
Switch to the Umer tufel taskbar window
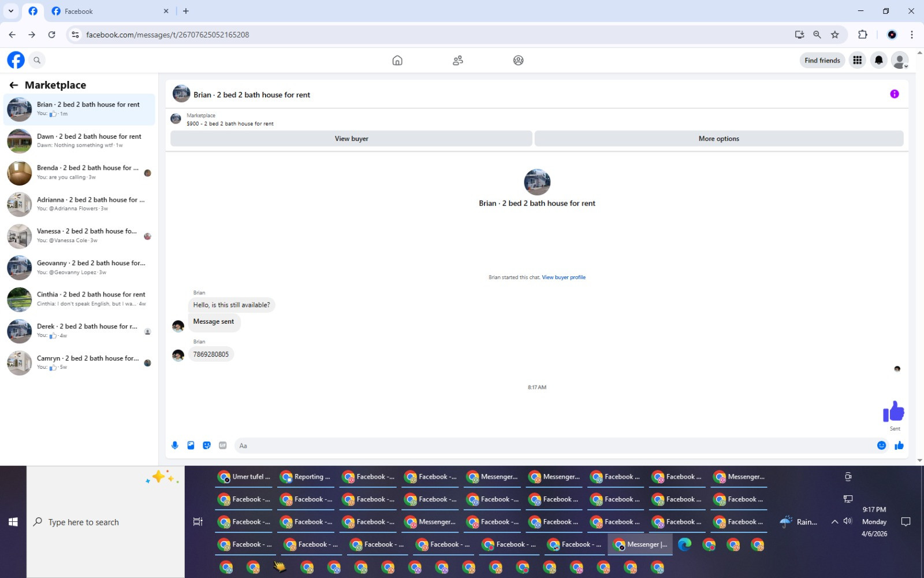(244, 477)
